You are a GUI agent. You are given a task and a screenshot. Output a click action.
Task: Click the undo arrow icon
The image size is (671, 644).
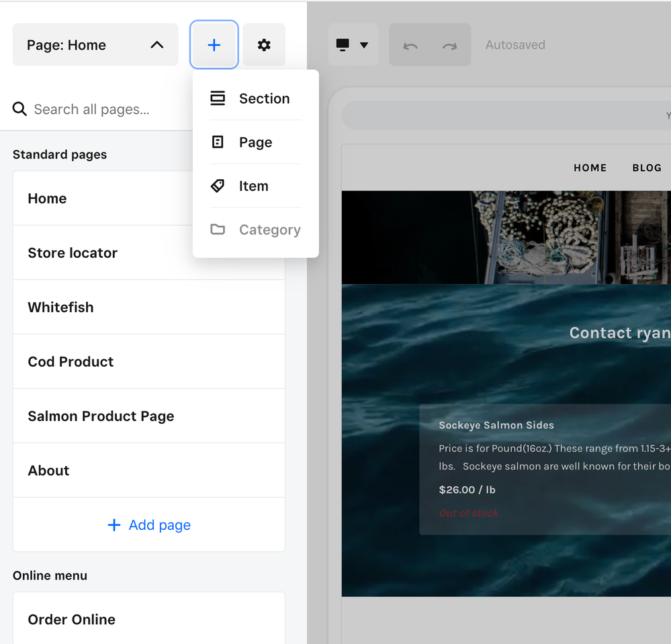click(x=410, y=46)
